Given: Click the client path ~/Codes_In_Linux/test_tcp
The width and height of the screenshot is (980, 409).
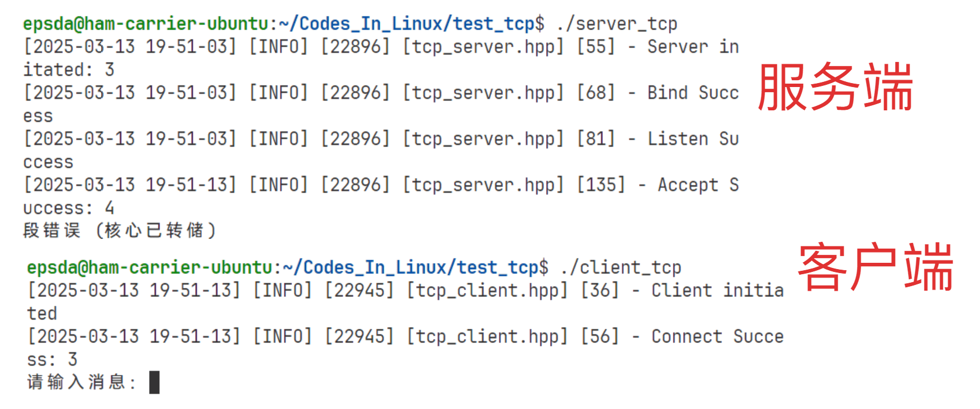Looking at the screenshot, I should pos(411,267).
